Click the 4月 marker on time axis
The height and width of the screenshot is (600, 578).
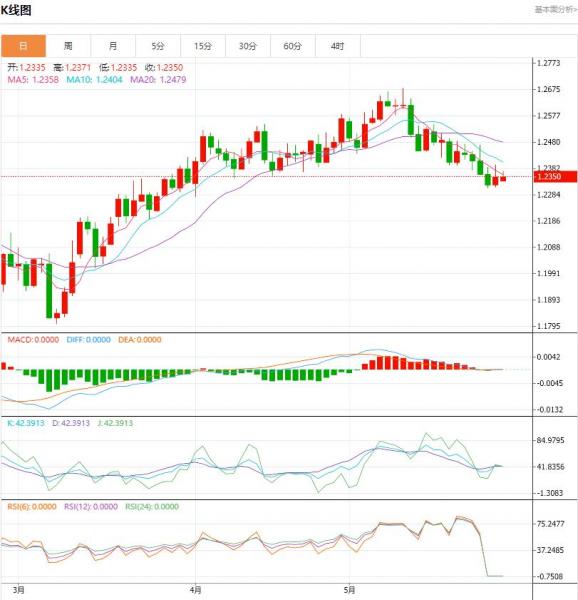(195, 590)
